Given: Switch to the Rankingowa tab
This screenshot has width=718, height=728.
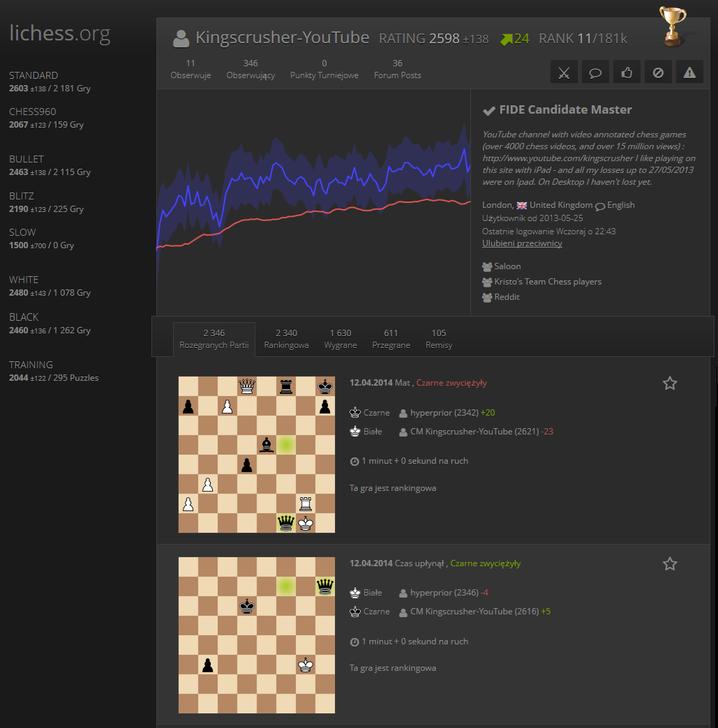Looking at the screenshot, I should 286,339.
